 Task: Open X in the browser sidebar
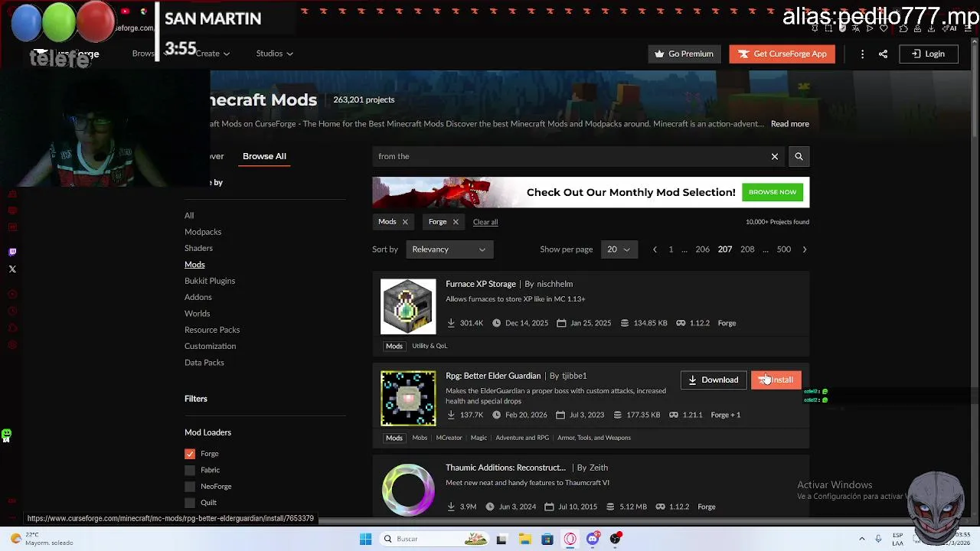12,269
